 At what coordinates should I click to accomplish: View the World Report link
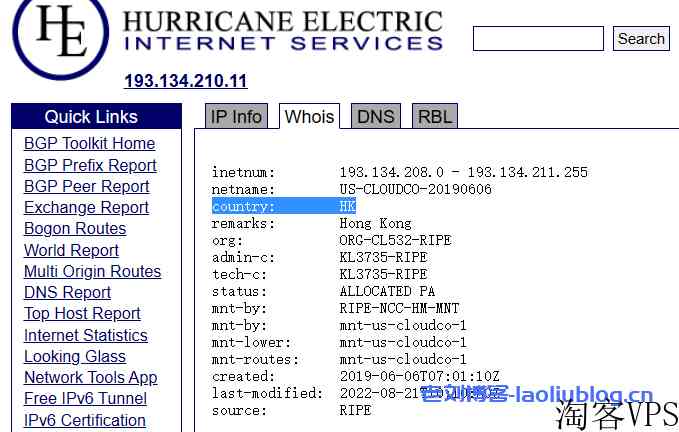click(x=71, y=250)
